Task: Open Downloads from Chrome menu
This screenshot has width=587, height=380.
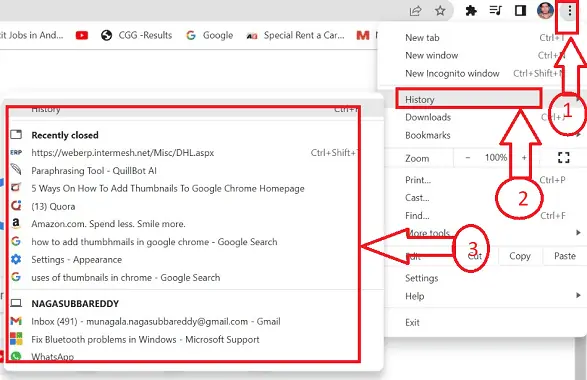Action: click(483, 117)
